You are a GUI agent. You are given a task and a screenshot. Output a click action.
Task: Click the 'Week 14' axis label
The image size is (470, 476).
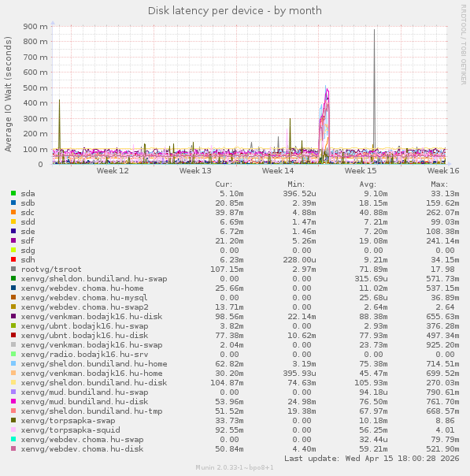278,170
